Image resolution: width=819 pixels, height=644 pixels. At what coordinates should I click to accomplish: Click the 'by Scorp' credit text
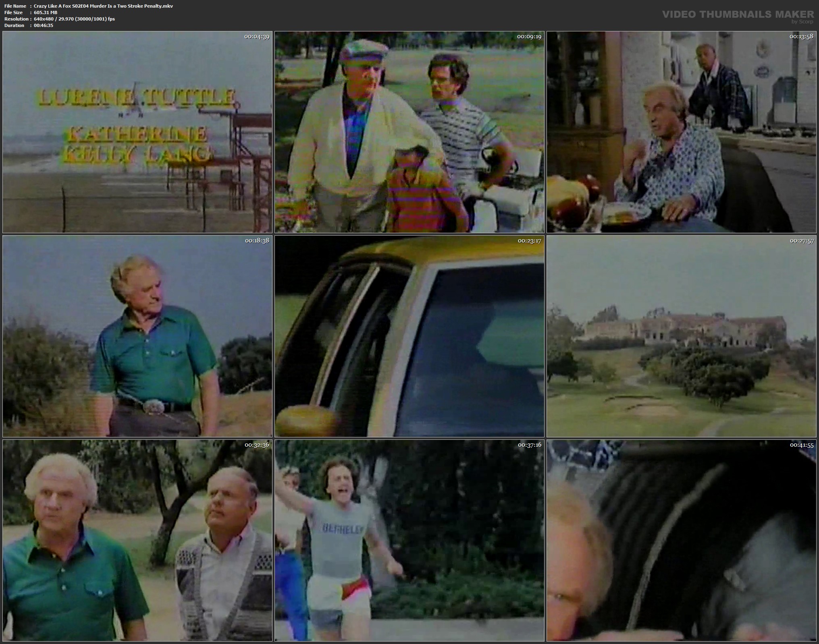click(x=802, y=22)
